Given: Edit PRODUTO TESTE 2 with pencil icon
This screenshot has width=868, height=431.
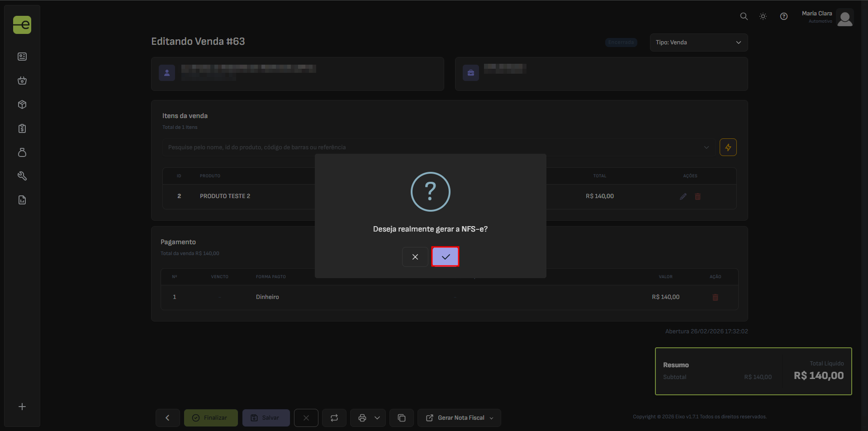Looking at the screenshot, I should (x=683, y=196).
